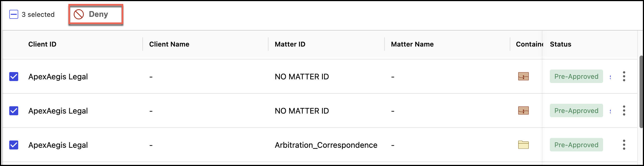Uncheck the second row's ApexAegis Legal checkbox
644x166 pixels.
pos(14,111)
